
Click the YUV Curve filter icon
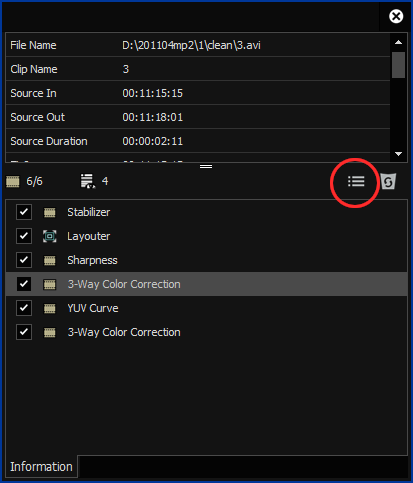point(50,308)
